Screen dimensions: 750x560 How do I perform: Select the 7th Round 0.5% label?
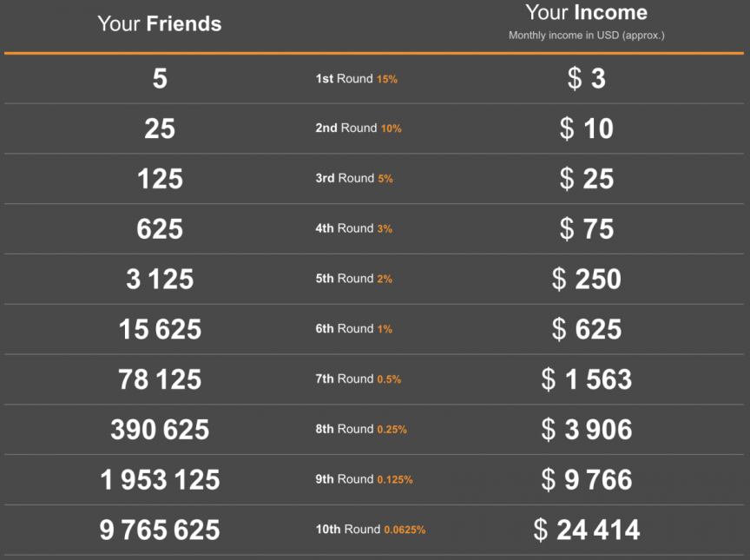(x=358, y=379)
